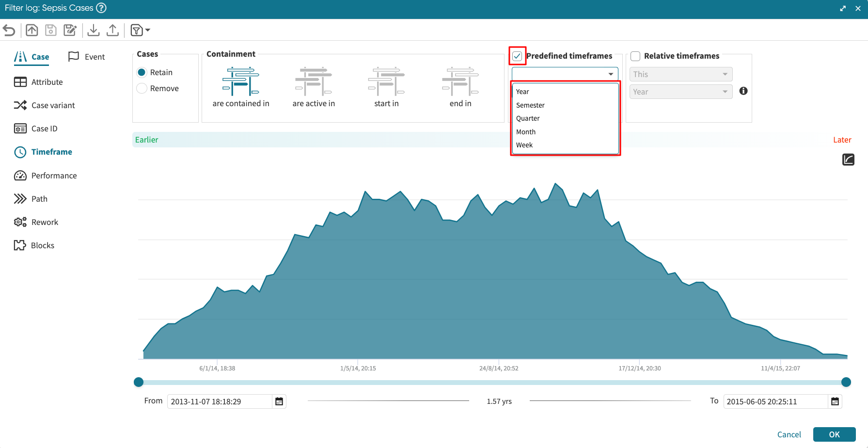Choose the 'are active in' containment icon

(x=314, y=81)
